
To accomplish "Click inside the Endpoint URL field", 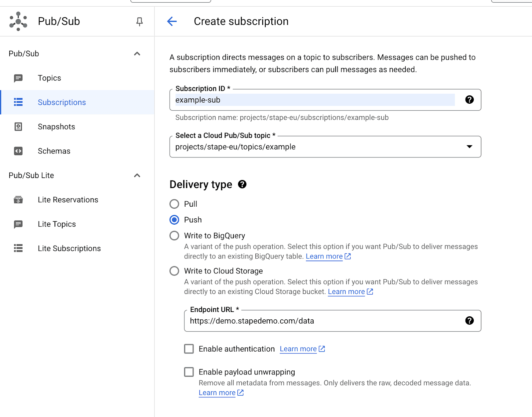I will coord(299,321).
